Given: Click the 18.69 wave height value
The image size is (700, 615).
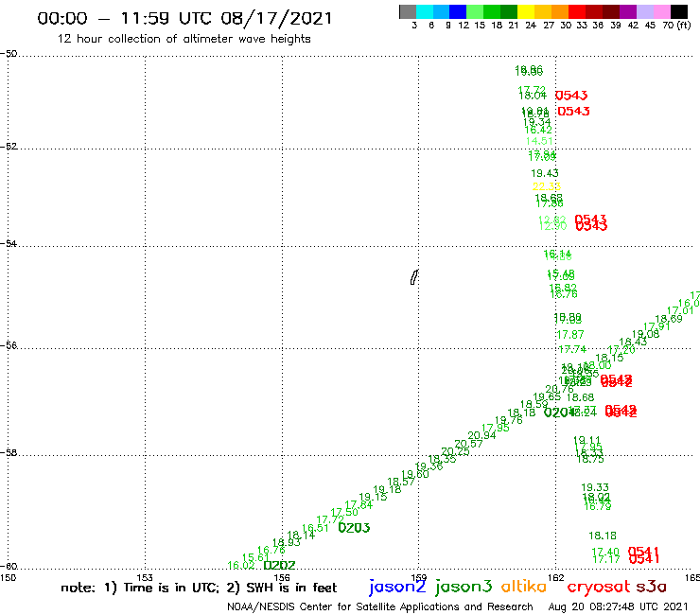Looking at the screenshot, I should pos(669,319).
